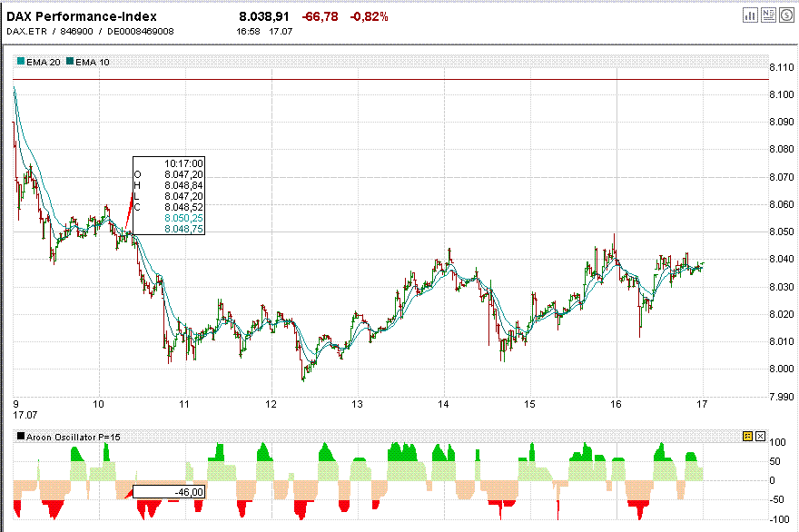The width and height of the screenshot is (799, 532).
Task: Click the hour 17 time axis label
Action: click(x=702, y=404)
